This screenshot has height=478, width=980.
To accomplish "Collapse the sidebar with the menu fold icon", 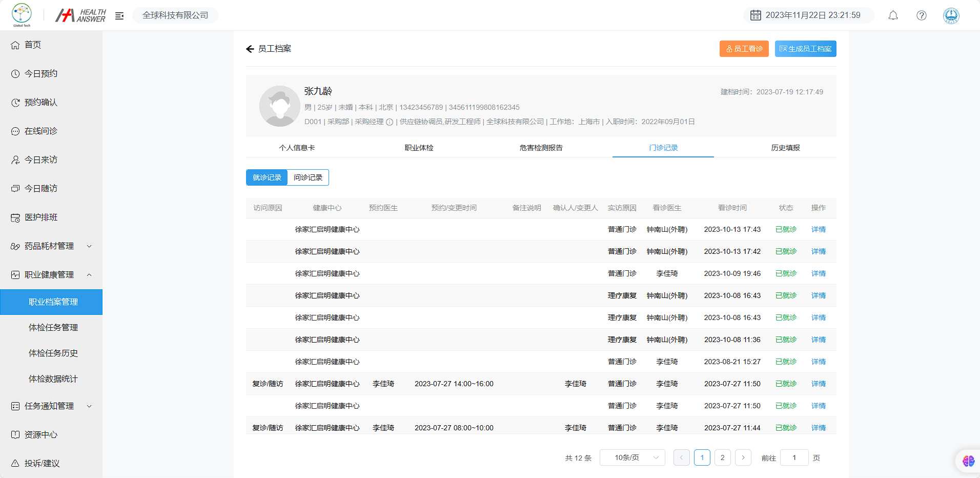I will (119, 16).
